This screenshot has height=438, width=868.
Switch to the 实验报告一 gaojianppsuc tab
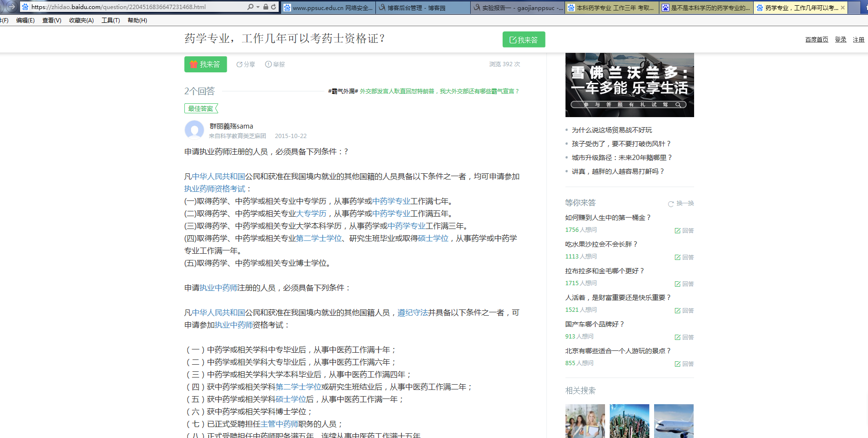click(517, 8)
